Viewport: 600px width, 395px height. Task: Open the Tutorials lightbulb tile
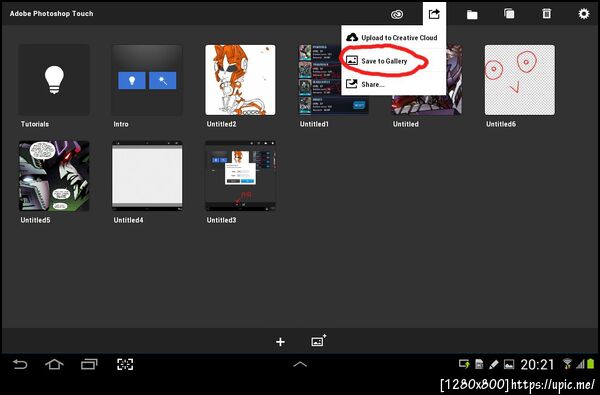(x=54, y=80)
